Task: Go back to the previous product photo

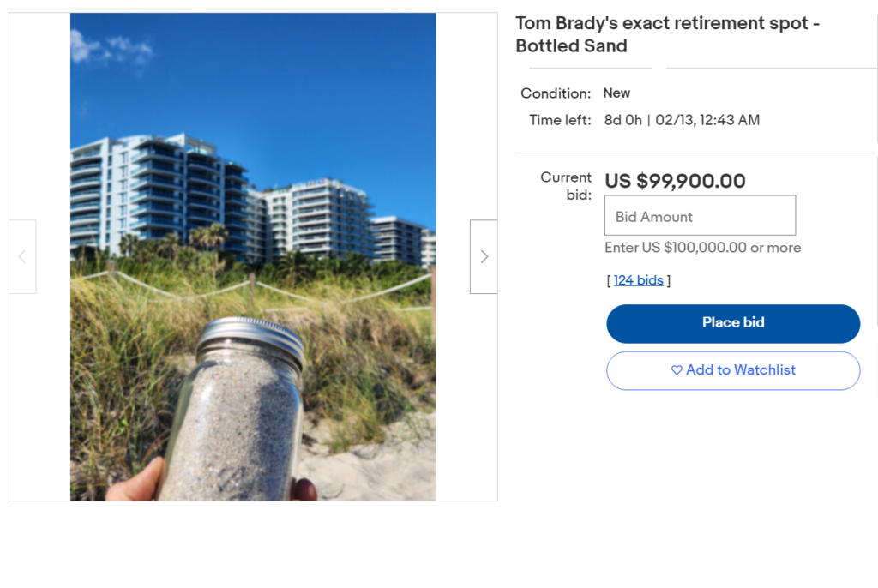Action: point(22,255)
